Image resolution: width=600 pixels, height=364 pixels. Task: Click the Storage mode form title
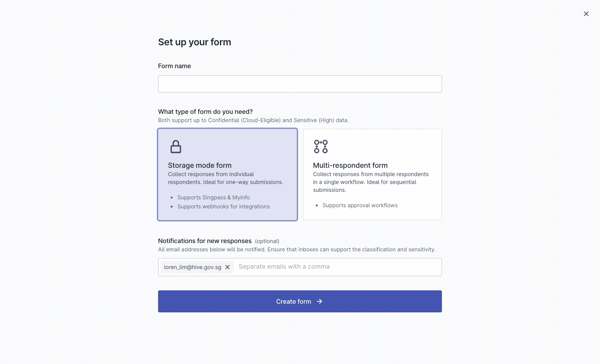pyautogui.click(x=200, y=165)
